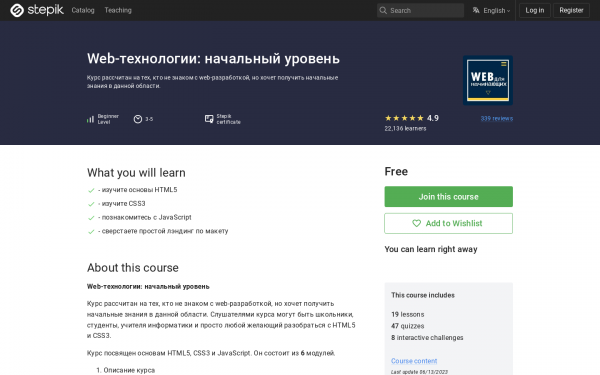The image size is (600, 375).
Task: Click the Описание курса list item
Action: pos(129,370)
